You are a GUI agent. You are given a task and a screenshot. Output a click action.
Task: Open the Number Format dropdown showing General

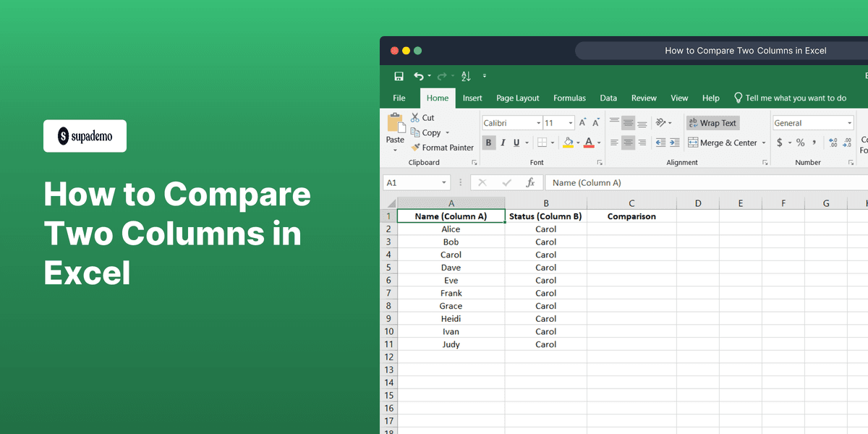[x=812, y=122]
